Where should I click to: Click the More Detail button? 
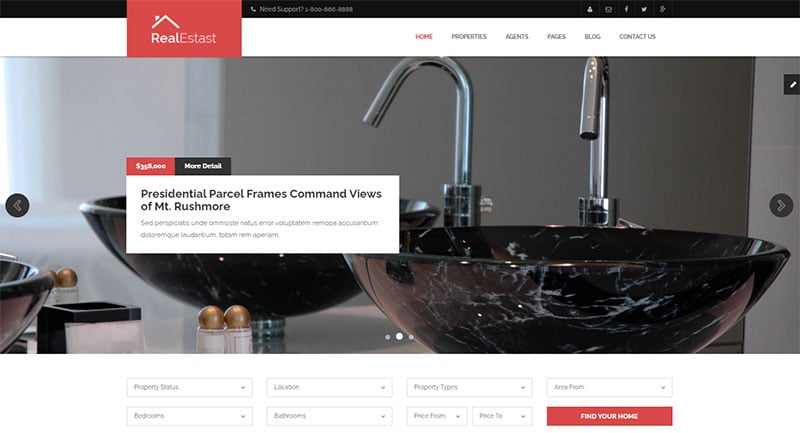pos(203,166)
